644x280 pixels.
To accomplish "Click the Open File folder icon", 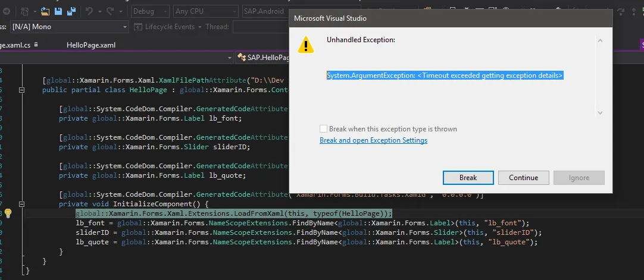I will (46, 11).
